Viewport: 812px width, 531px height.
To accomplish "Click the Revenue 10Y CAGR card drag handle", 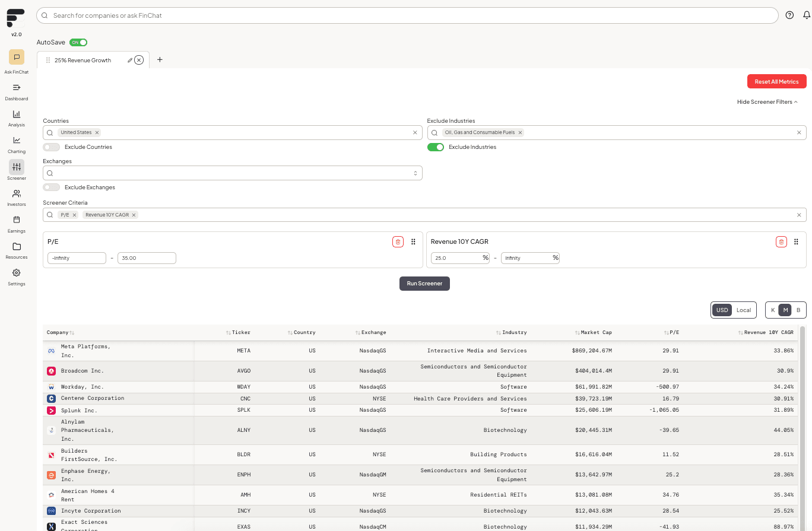I will pyautogui.click(x=796, y=241).
